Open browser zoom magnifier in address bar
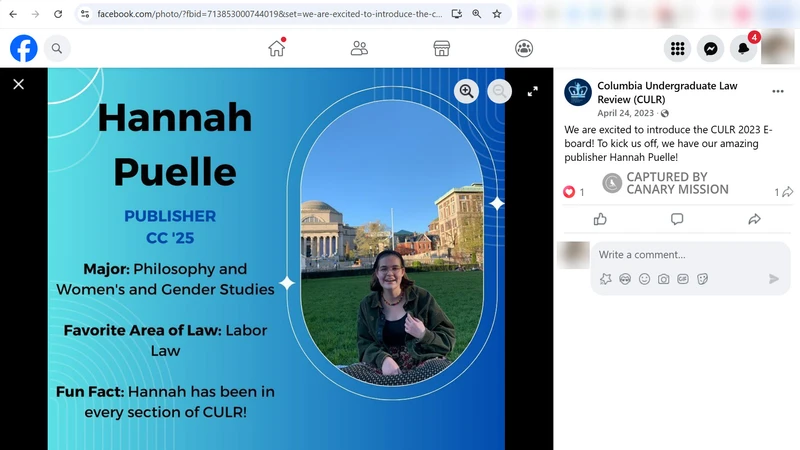This screenshot has width=800, height=450. [477, 14]
